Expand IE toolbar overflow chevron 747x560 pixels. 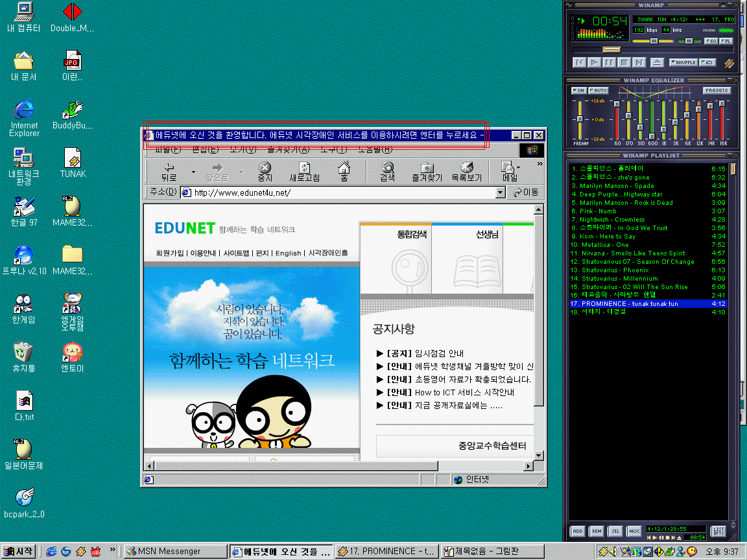pyautogui.click(x=539, y=164)
